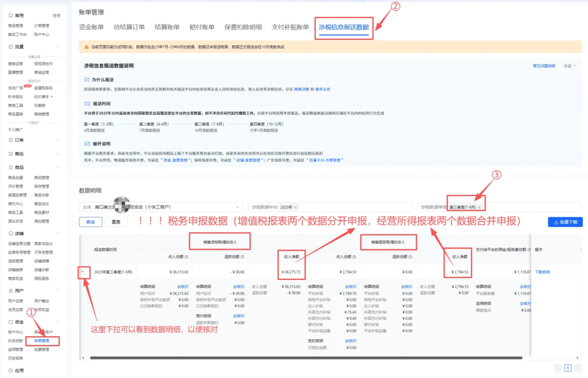The image size is (588, 378).
Task: Click the 查询 query button
Action: click(90, 222)
